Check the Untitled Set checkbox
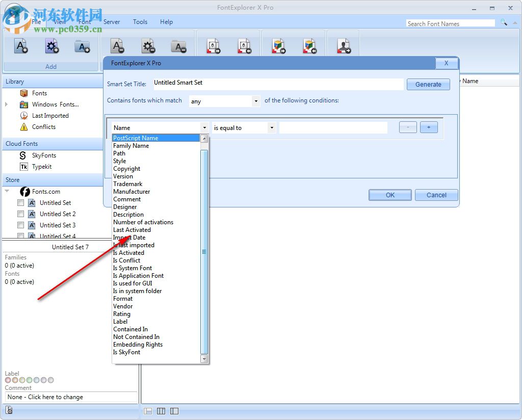This screenshot has height=420, width=522. [20, 203]
